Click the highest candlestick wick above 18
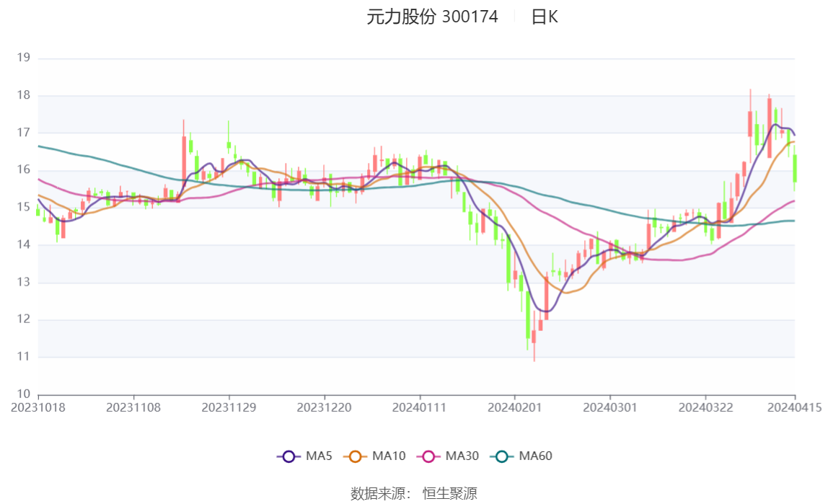 [750, 125]
